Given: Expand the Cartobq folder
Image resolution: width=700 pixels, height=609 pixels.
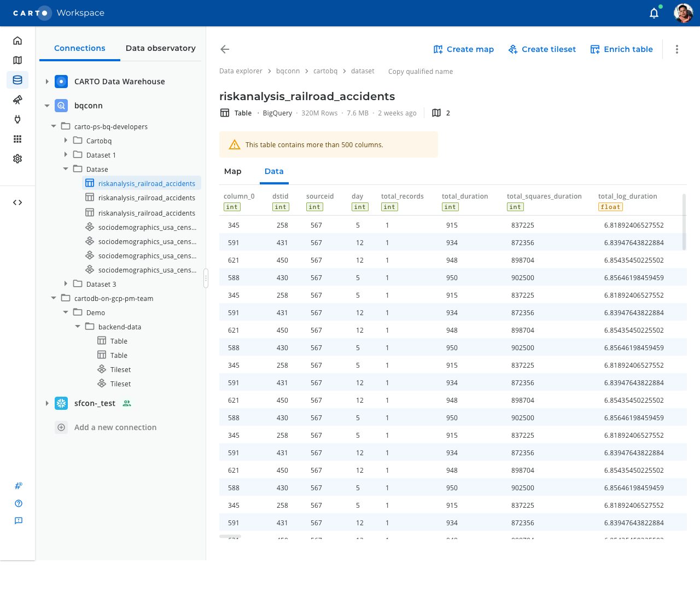Looking at the screenshot, I should click(66, 141).
